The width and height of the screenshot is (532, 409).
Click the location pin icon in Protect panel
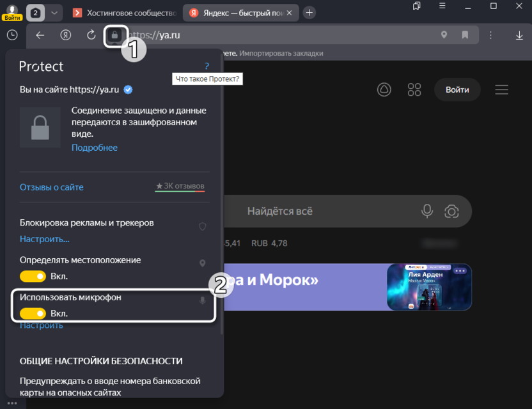pos(203,263)
